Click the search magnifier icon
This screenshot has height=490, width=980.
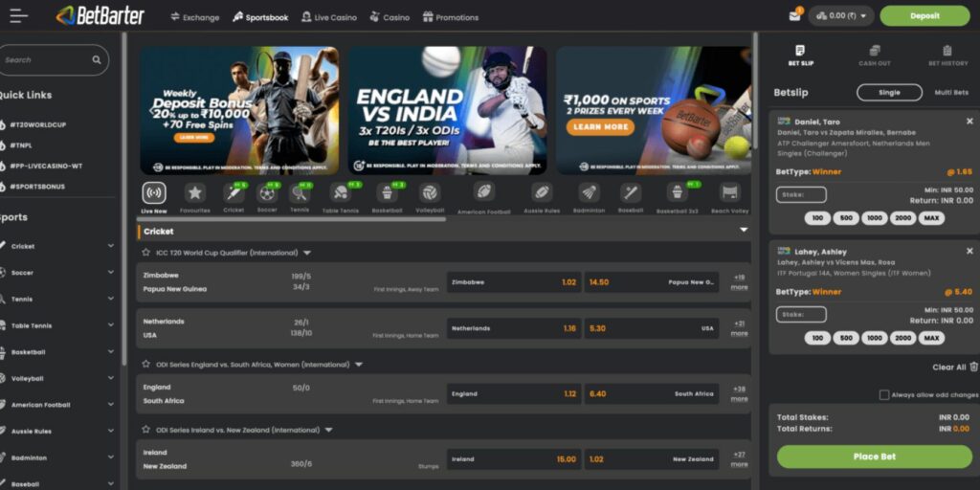pyautogui.click(x=97, y=60)
